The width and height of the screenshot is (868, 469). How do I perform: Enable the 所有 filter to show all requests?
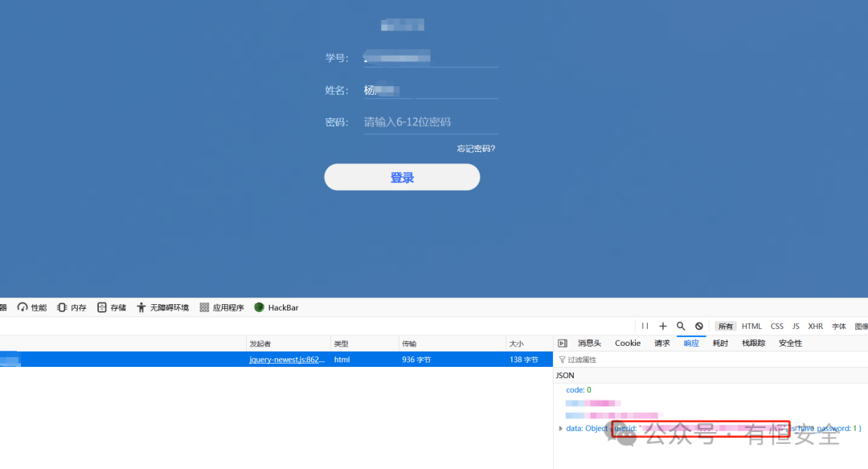724,326
